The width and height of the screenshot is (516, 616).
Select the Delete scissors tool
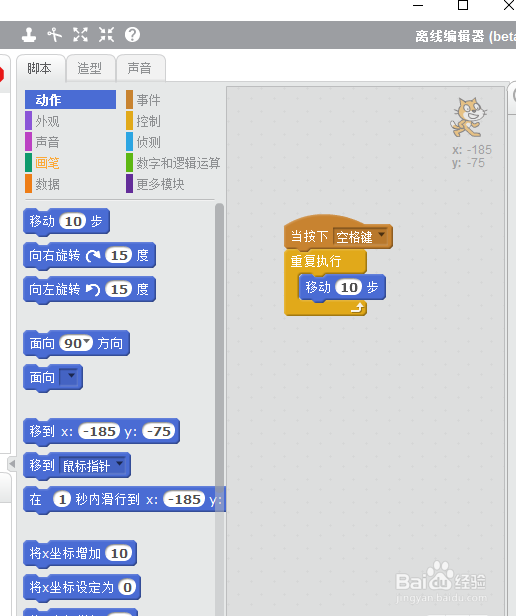(55, 35)
